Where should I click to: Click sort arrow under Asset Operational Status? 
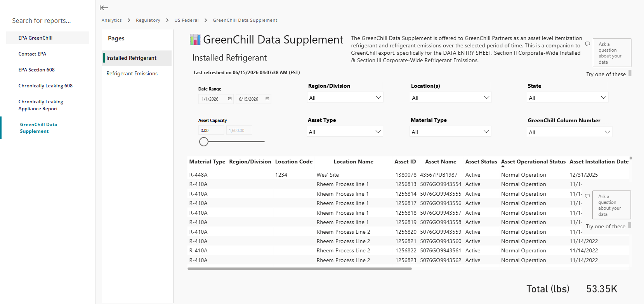503,167
